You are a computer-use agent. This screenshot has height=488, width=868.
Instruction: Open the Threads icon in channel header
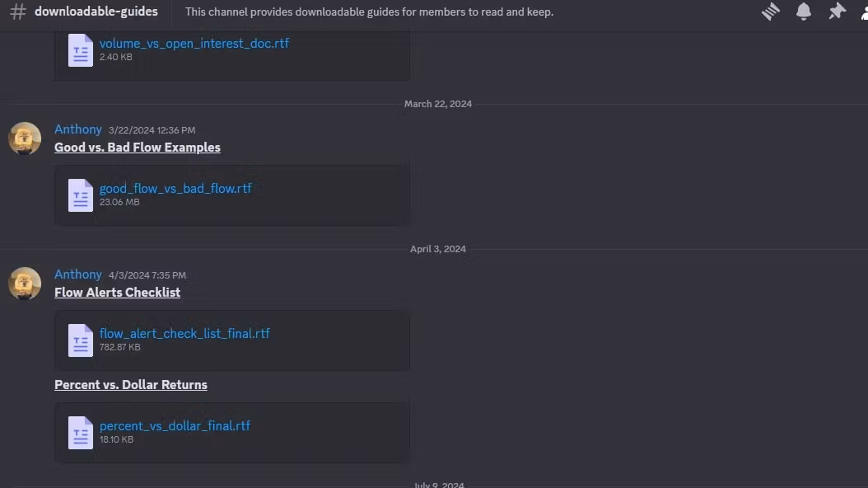[771, 12]
